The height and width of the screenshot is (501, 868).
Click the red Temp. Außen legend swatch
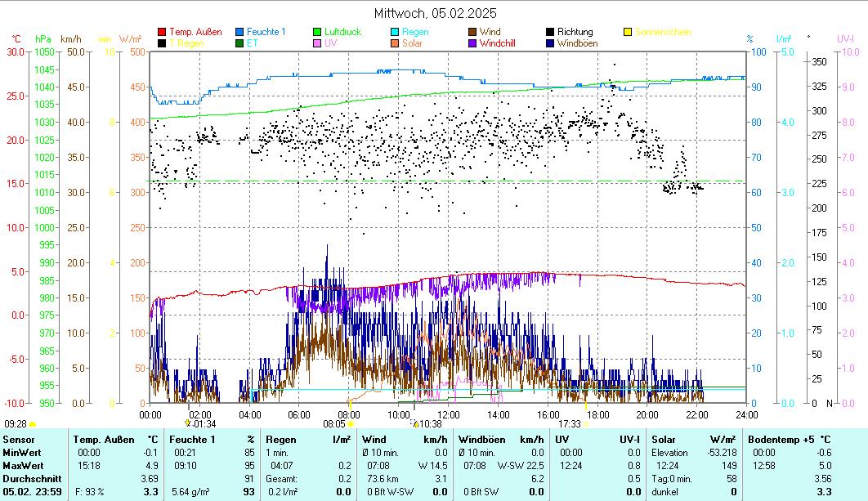[x=162, y=32]
